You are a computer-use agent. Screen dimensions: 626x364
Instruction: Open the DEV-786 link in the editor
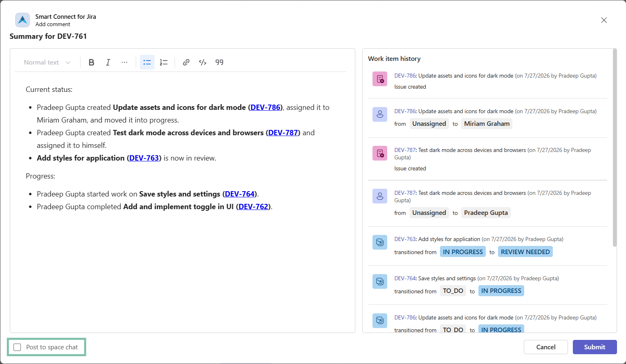[x=266, y=107]
